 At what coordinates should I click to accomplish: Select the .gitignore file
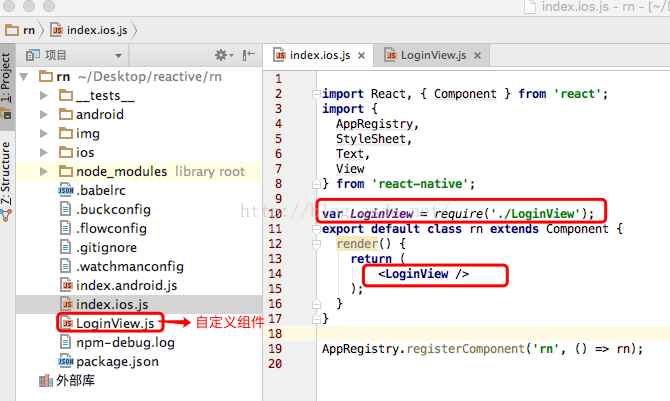tap(106, 248)
